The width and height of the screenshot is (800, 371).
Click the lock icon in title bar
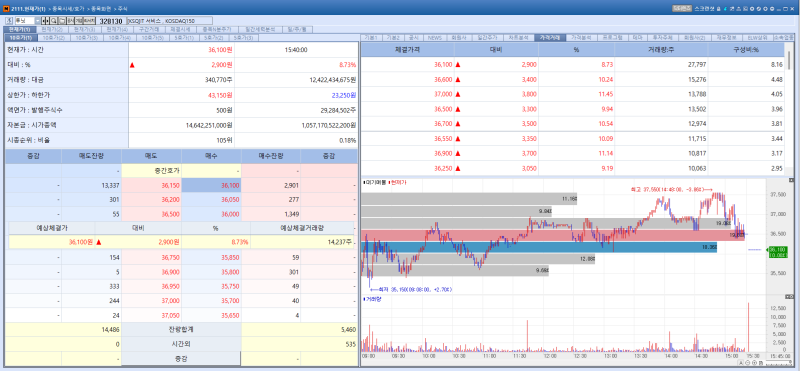(718, 9)
